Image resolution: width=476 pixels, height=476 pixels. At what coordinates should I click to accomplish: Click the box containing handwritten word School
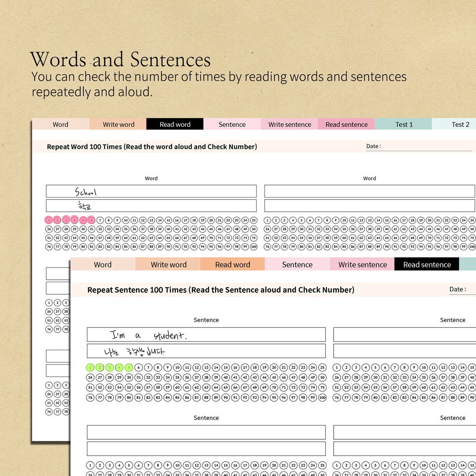[151, 191]
